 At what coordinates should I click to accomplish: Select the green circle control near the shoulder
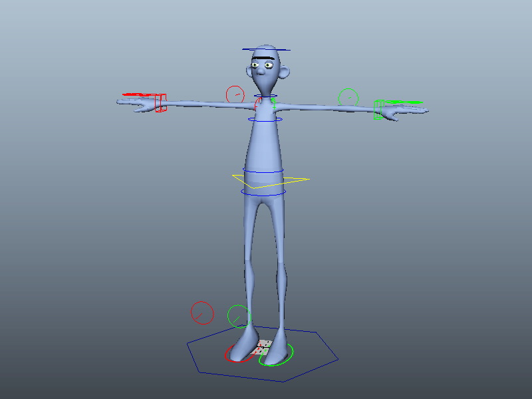click(348, 97)
